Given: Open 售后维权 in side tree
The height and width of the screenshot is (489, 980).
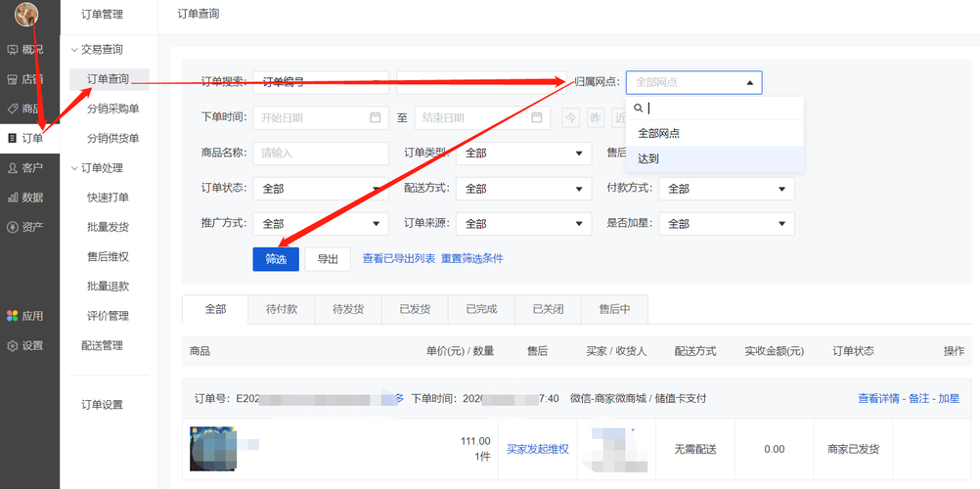Looking at the screenshot, I should 108,256.
